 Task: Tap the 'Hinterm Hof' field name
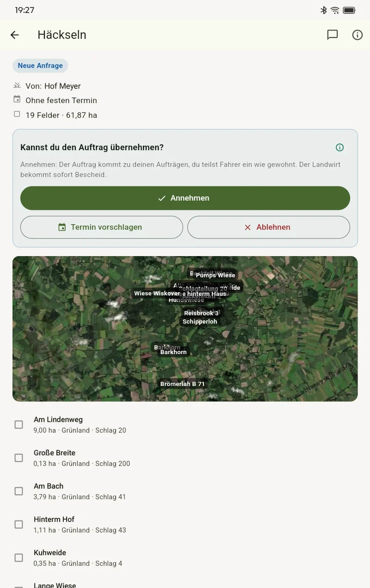[x=54, y=519]
